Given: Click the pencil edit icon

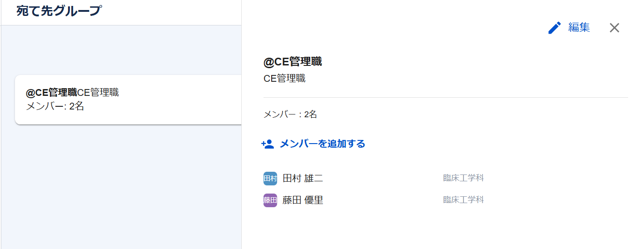Looking at the screenshot, I should click(554, 28).
